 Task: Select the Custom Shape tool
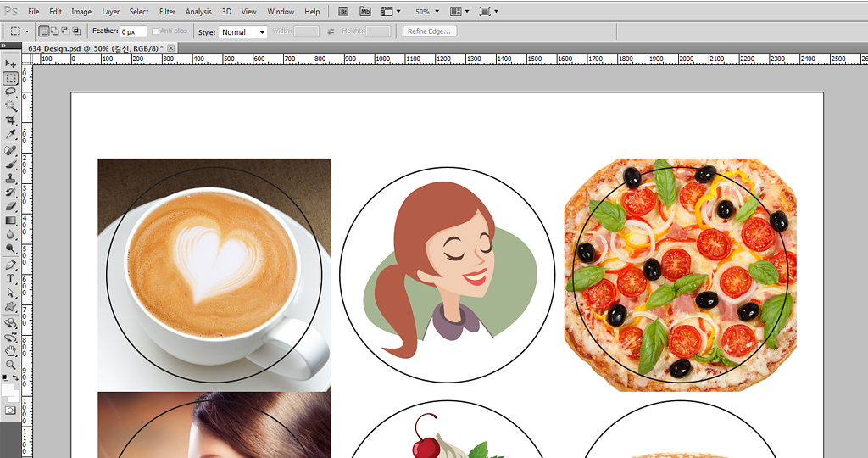tap(10, 307)
